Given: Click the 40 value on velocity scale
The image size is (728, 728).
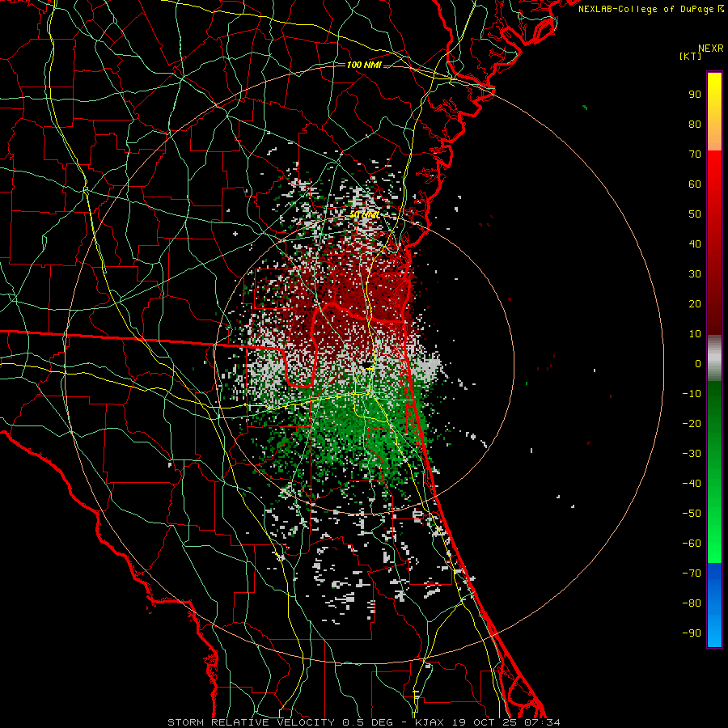Looking at the screenshot, I should 695,243.
